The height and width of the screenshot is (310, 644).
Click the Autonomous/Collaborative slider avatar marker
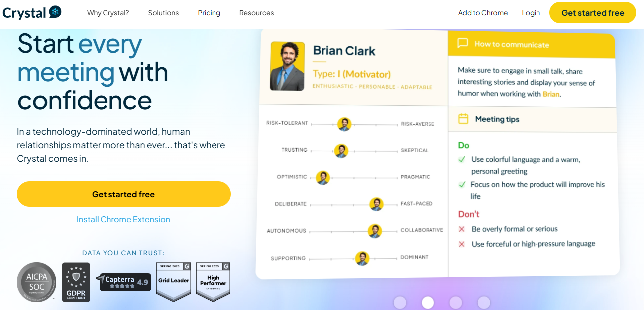pyautogui.click(x=375, y=231)
